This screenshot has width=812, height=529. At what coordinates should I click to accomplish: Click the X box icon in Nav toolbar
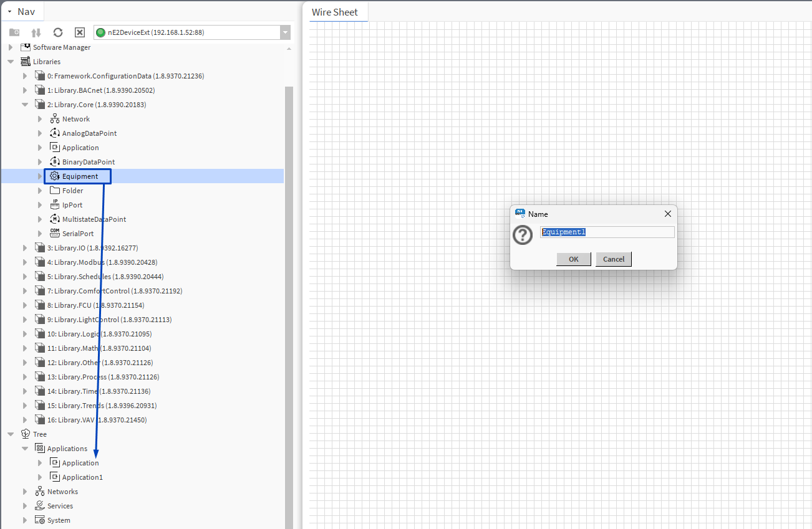click(x=80, y=32)
